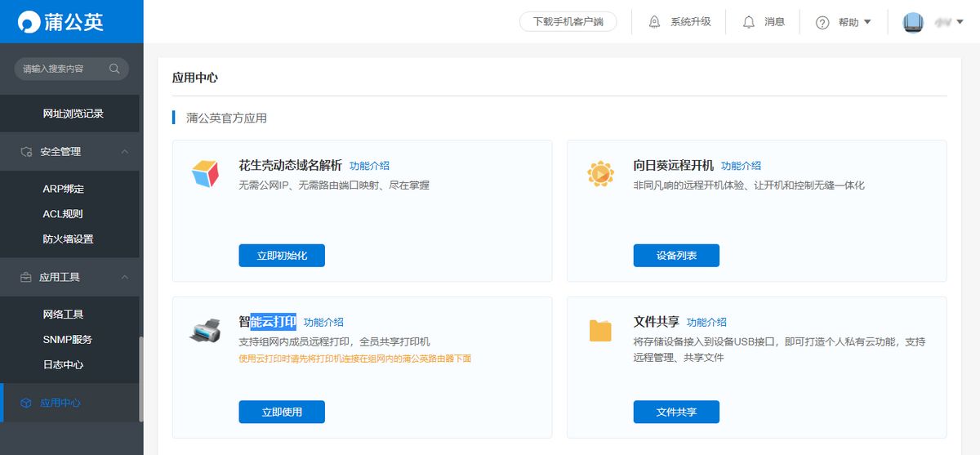Click the yellow folder icon for 文件共享

(600, 331)
